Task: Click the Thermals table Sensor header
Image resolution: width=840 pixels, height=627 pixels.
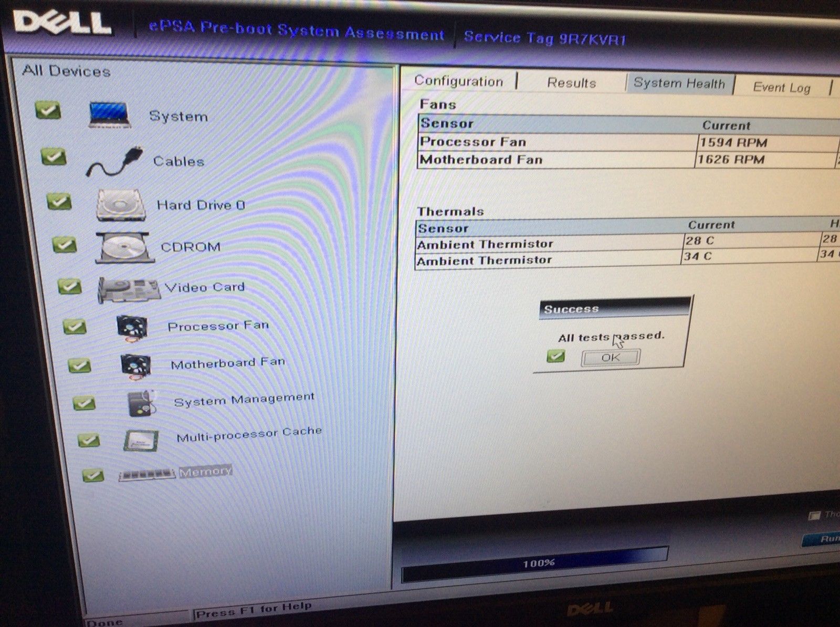Action: point(443,228)
